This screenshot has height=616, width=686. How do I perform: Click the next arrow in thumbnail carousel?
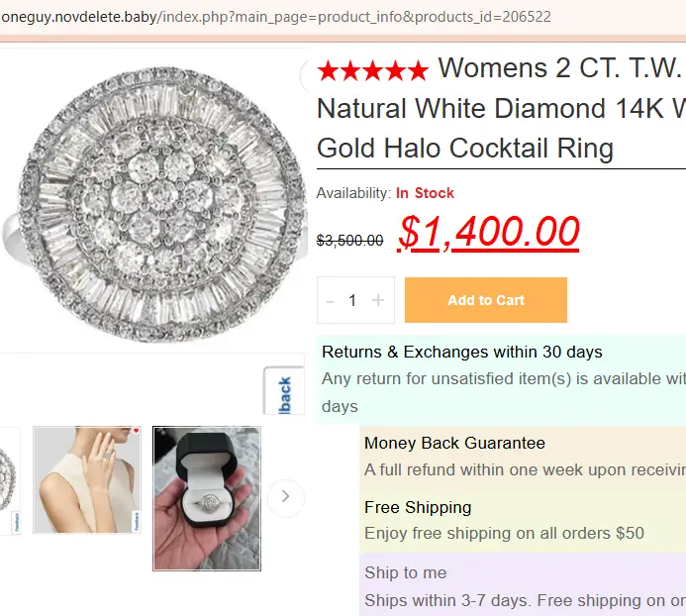(x=285, y=496)
